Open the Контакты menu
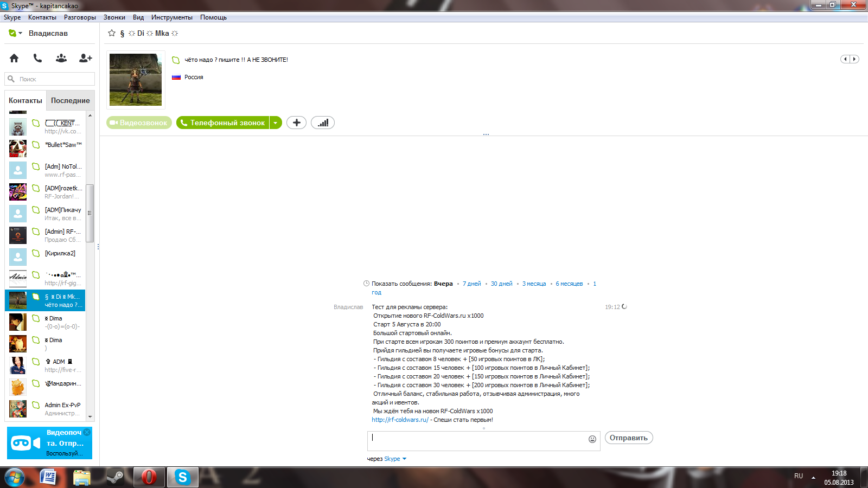 pyautogui.click(x=42, y=17)
